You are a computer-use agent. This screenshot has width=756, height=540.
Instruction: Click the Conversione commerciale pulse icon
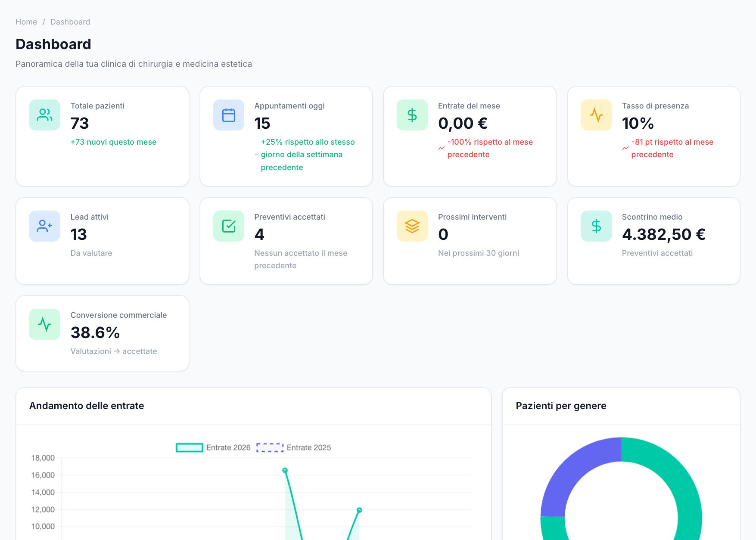(x=44, y=324)
